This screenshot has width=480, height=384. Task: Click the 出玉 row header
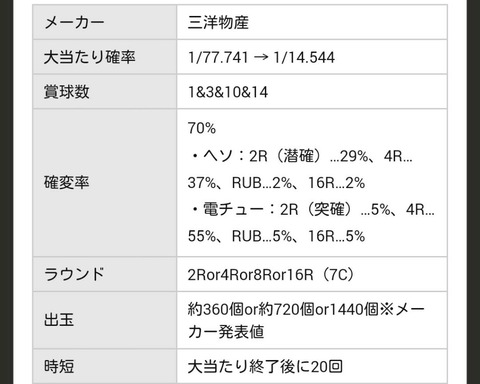105,320
